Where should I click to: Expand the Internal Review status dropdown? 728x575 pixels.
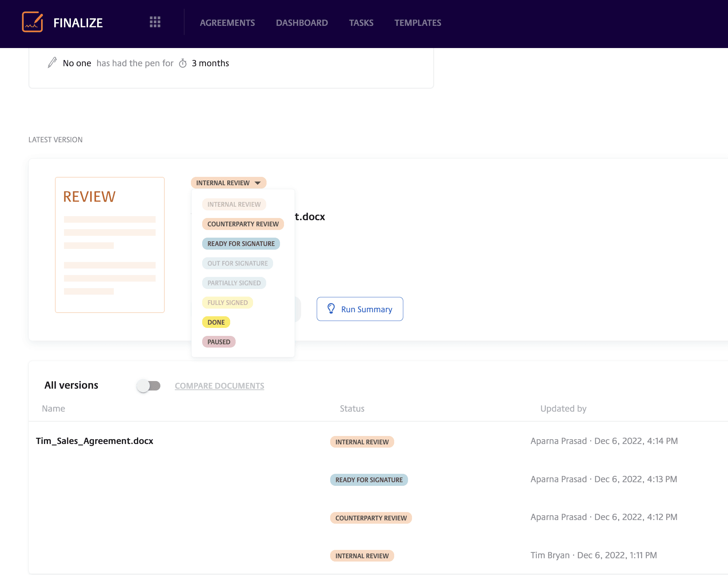pos(229,183)
